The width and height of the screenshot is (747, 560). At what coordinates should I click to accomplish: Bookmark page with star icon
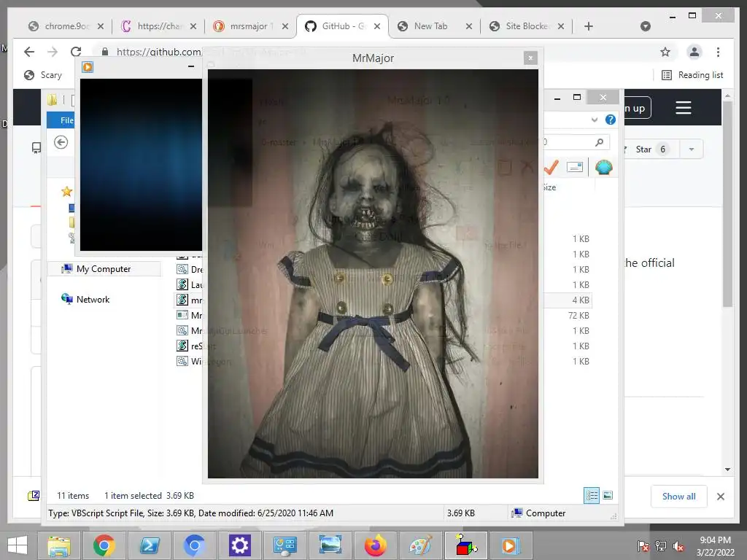[665, 52]
